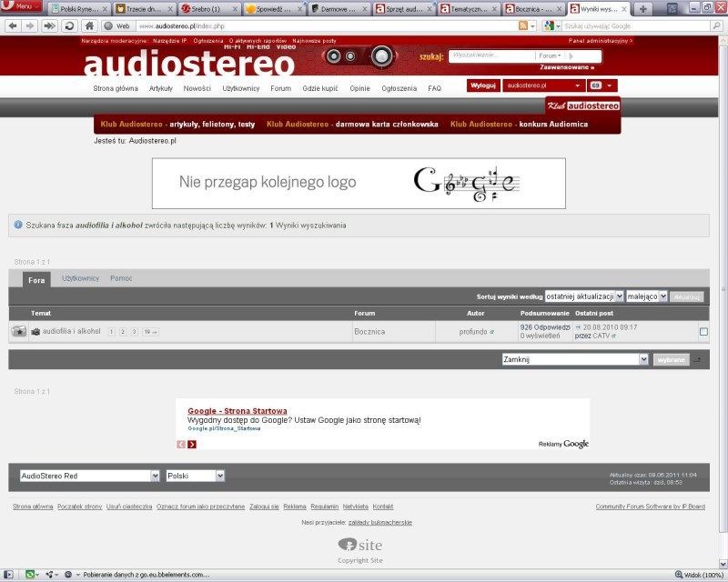Open a new browser tab with plus icon
The width and height of the screenshot is (728, 582).
[642, 8]
